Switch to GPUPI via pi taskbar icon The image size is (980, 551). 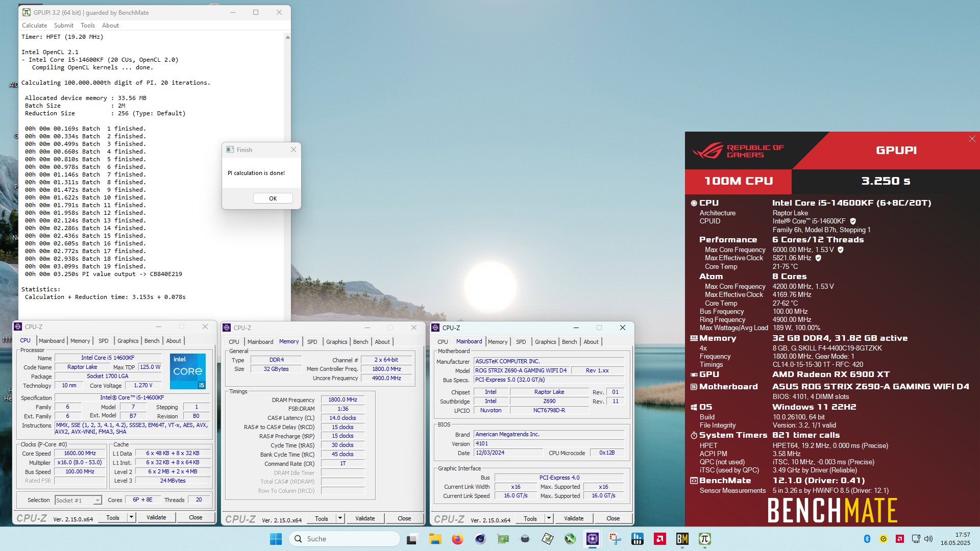[705, 539]
